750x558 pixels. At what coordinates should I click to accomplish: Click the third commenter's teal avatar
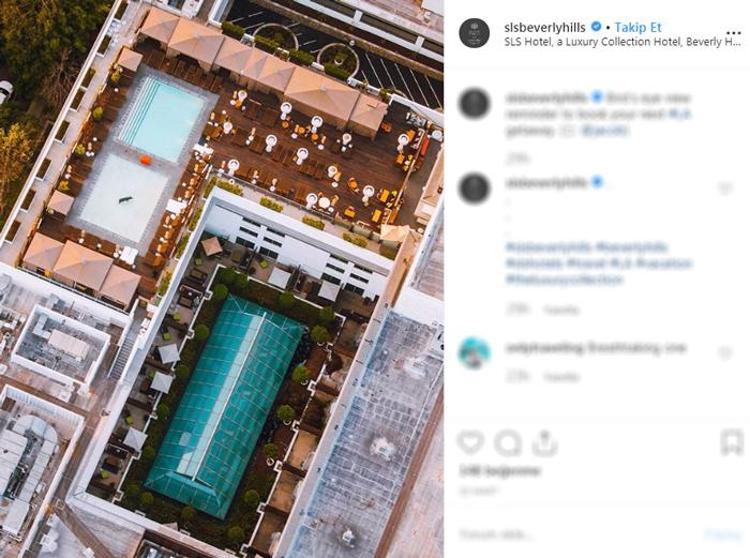474,353
